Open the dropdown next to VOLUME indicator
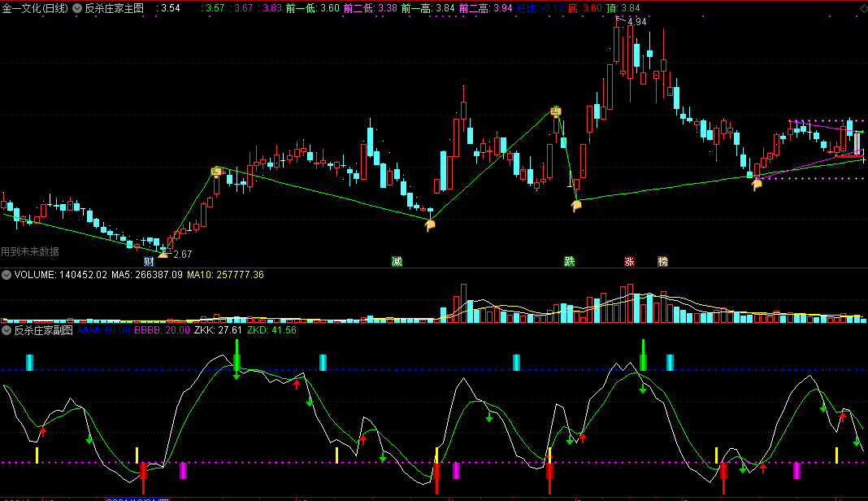 pos(6,274)
